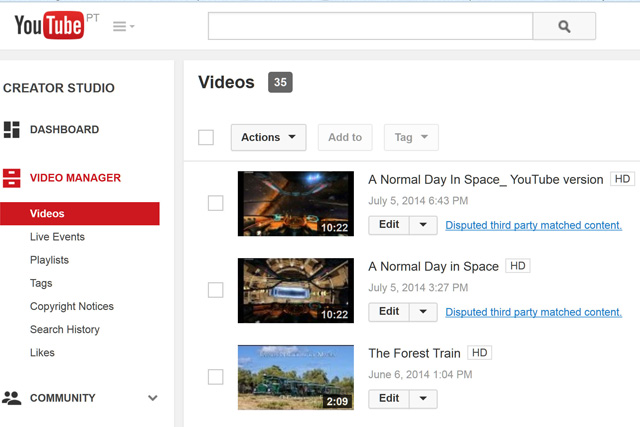Open thumbnail of July 5 3:27 PM video
640x427 pixels.
tap(296, 291)
